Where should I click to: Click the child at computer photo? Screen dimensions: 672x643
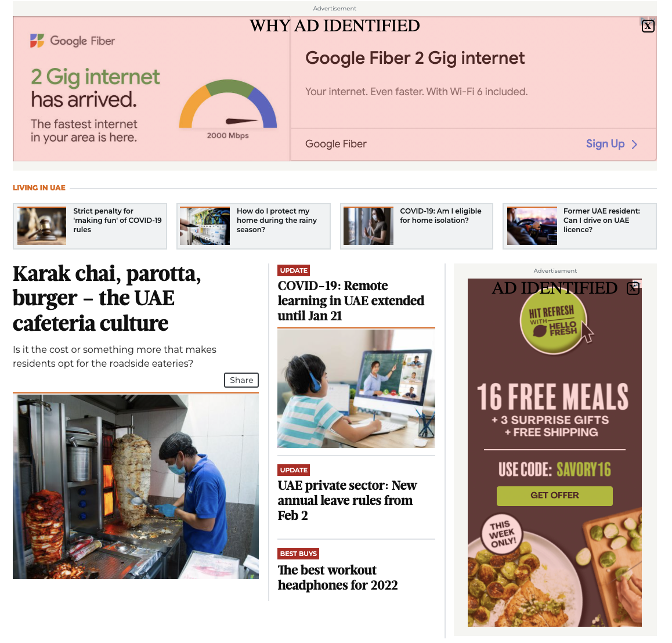[x=356, y=389]
